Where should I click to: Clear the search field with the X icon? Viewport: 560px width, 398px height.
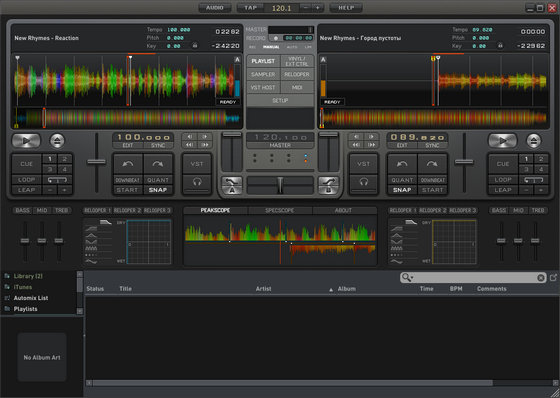pos(541,278)
